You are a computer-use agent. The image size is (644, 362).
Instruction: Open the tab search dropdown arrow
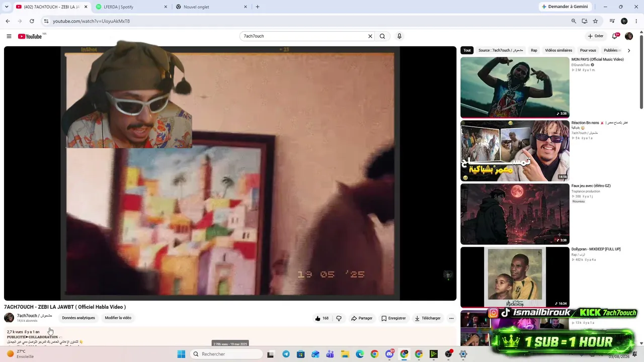[7, 7]
